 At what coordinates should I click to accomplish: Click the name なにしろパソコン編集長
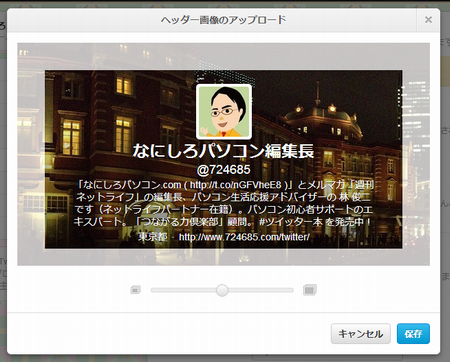[x=223, y=151]
